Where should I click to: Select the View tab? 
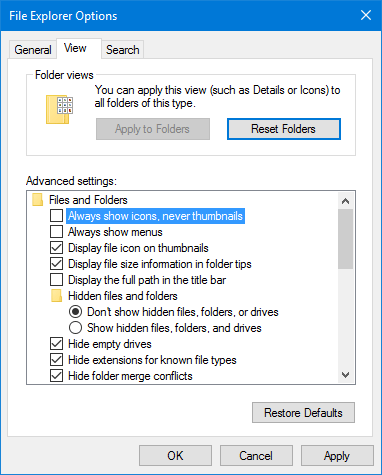pos(79,48)
